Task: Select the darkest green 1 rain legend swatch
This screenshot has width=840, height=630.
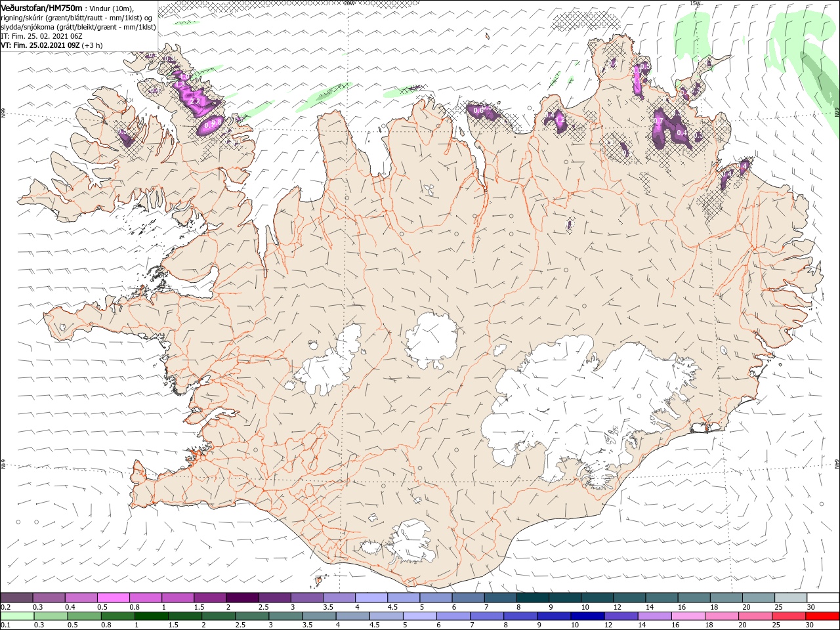Action: coord(151,616)
